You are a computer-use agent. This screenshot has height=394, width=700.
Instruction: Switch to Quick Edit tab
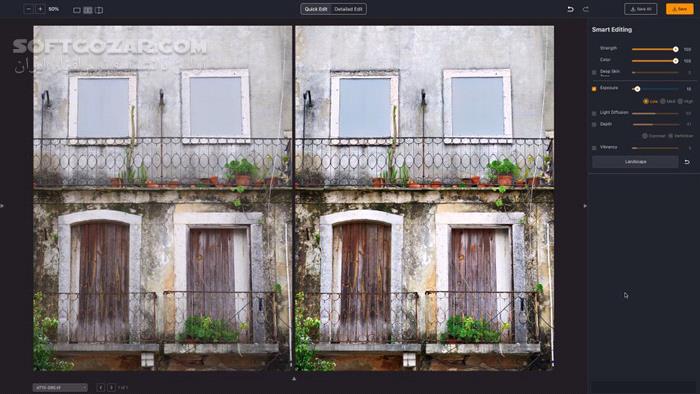[316, 9]
